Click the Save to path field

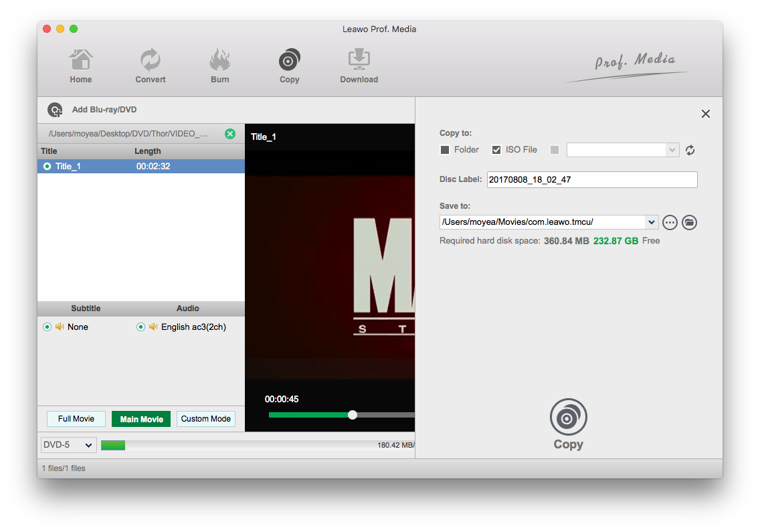pos(543,222)
